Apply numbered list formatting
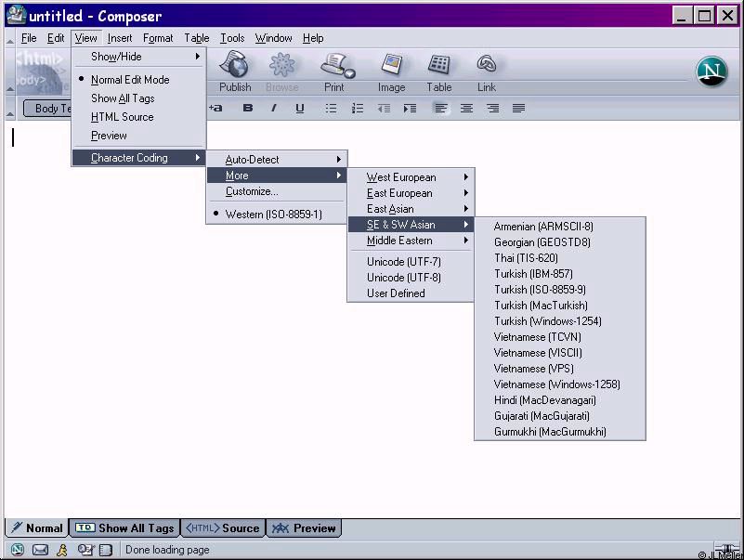The width and height of the screenshot is (744, 560). click(358, 109)
